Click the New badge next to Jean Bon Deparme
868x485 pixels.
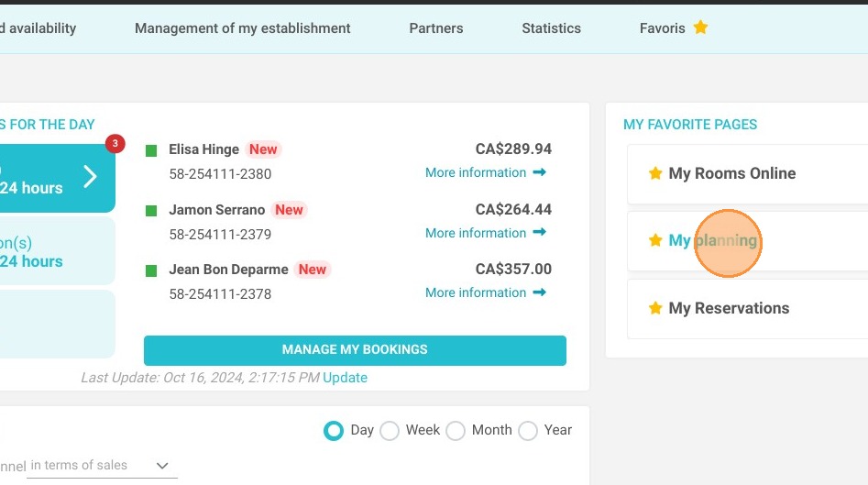(x=313, y=270)
